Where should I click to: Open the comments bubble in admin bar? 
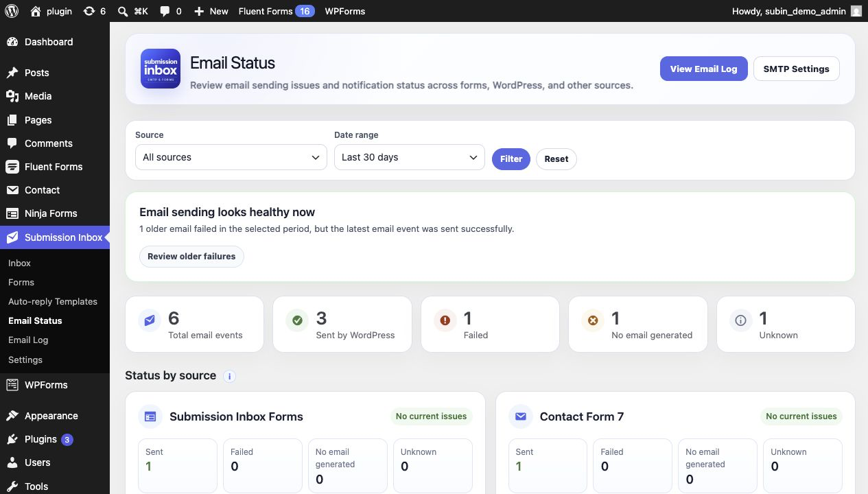point(165,11)
